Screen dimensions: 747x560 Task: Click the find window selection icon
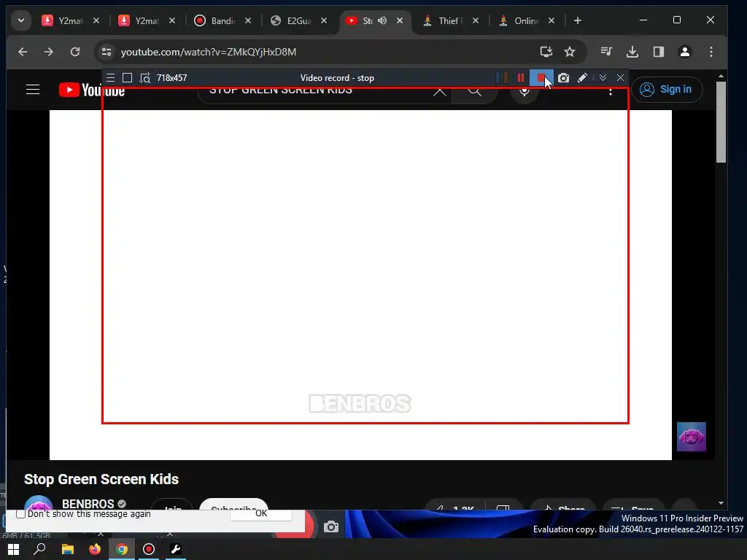point(145,77)
